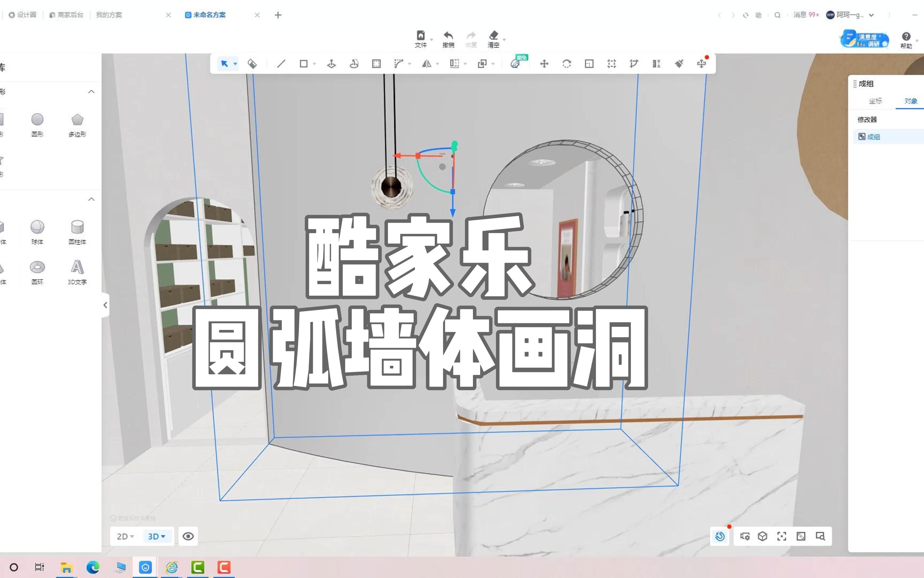Expand the mirror tool dropdown arrow
This screenshot has height=578, width=924.
437,64
